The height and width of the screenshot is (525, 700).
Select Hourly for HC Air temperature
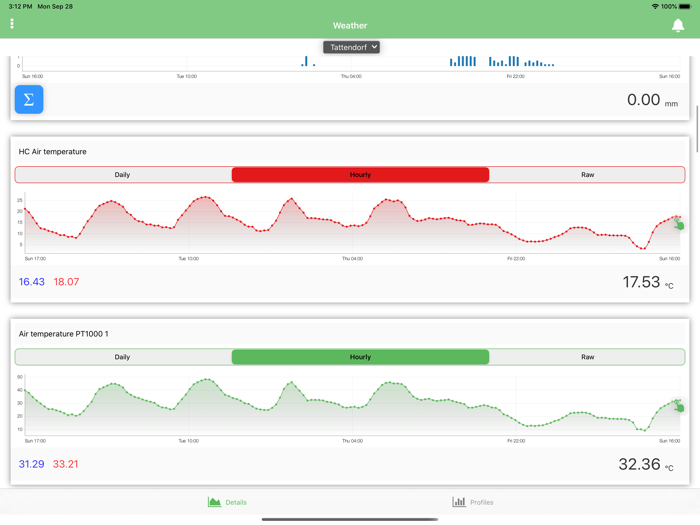coord(360,175)
